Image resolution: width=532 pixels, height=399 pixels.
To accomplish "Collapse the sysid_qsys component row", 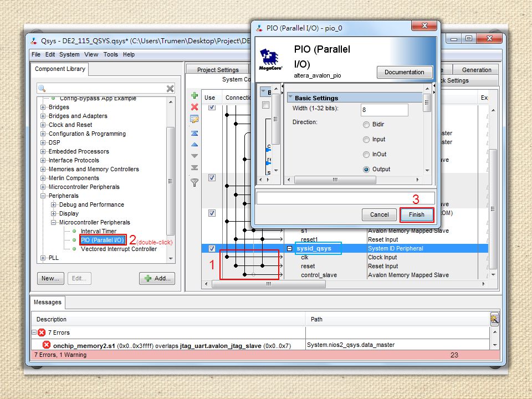I will click(x=289, y=248).
